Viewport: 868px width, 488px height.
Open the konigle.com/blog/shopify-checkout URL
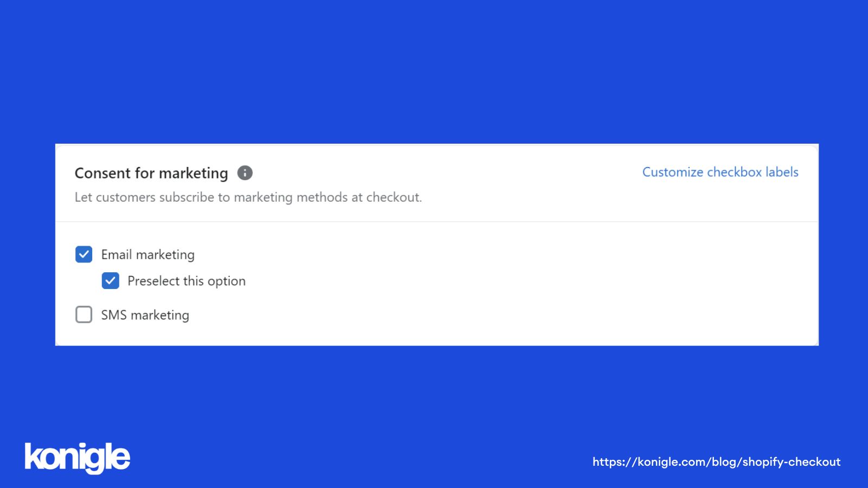click(717, 462)
